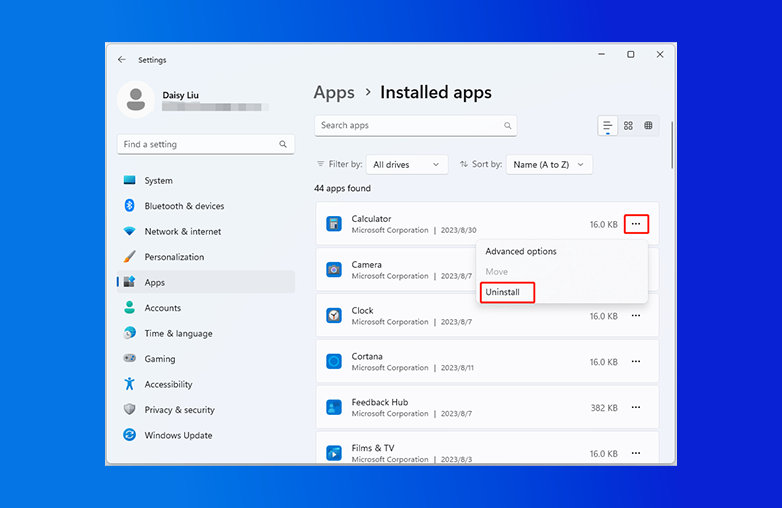The height and width of the screenshot is (508, 782).
Task: Open Time & language settings
Action: tap(205, 333)
